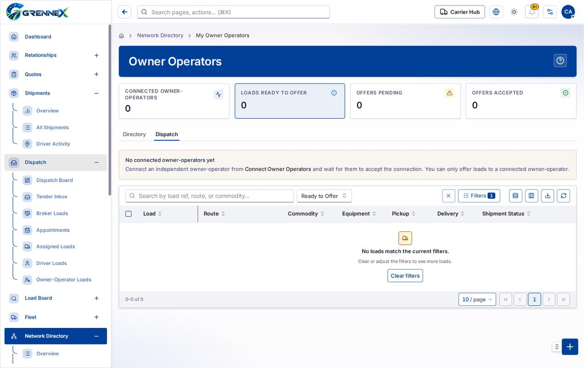The height and width of the screenshot is (368, 588).
Task: Open the CA user avatar menu
Action: [x=568, y=12]
